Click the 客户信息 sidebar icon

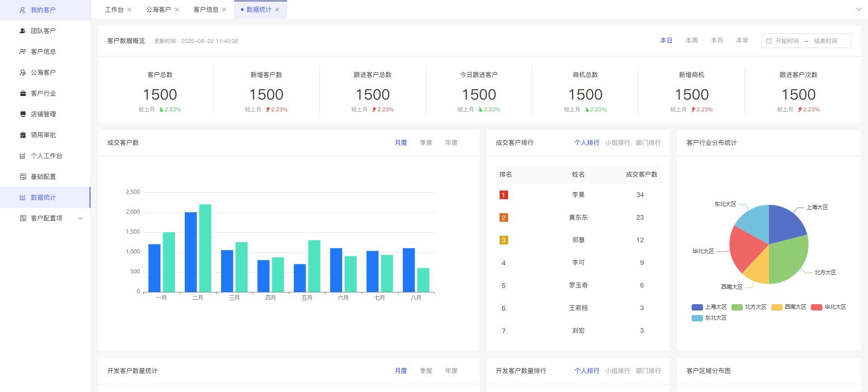tap(23, 52)
